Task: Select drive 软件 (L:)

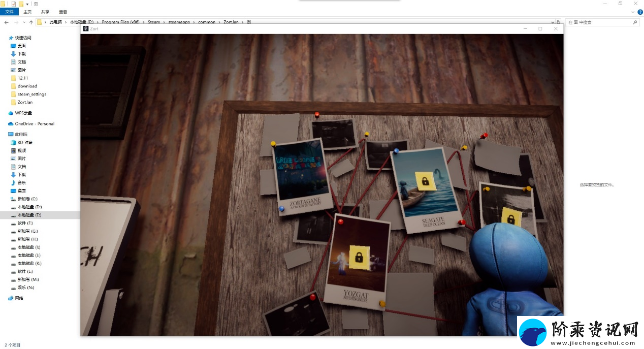Action: [x=22, y=271]
